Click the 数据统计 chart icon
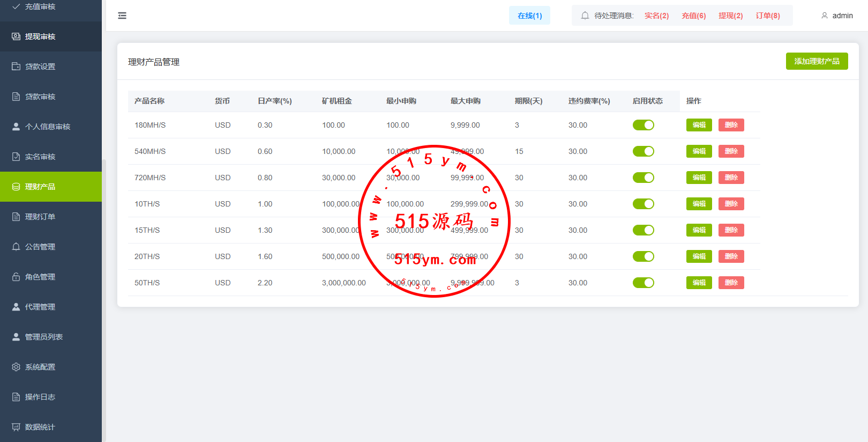 point(16,427)
